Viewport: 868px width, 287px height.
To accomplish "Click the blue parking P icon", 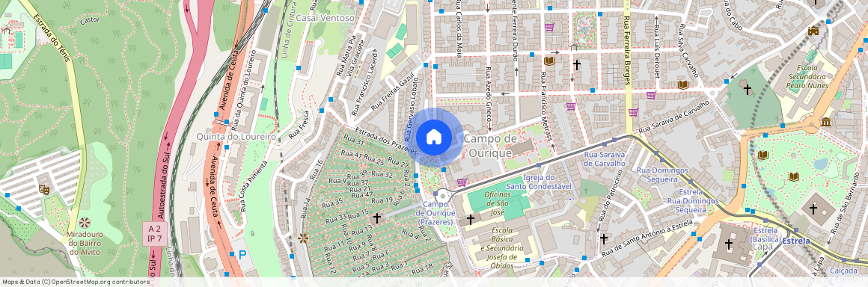I will pos(242,255).
